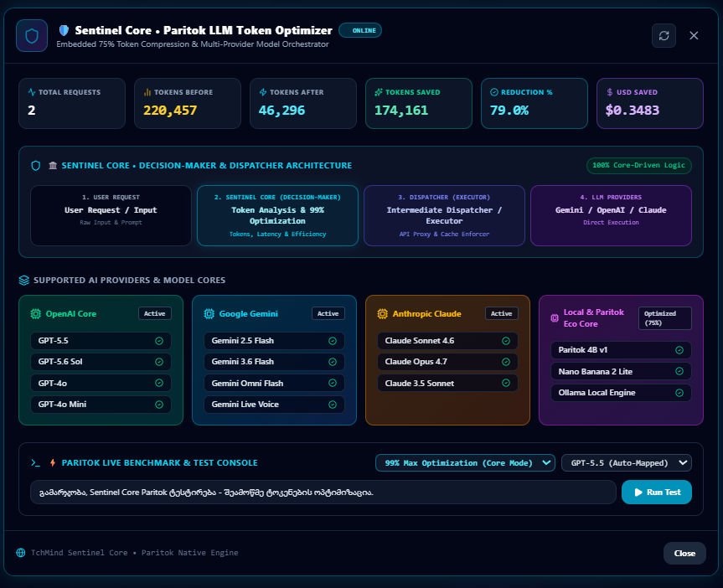This screenshot has height=588, width=723.
Task: Click the 100% Core-Driven Logic badge
Action: point(639,166)
